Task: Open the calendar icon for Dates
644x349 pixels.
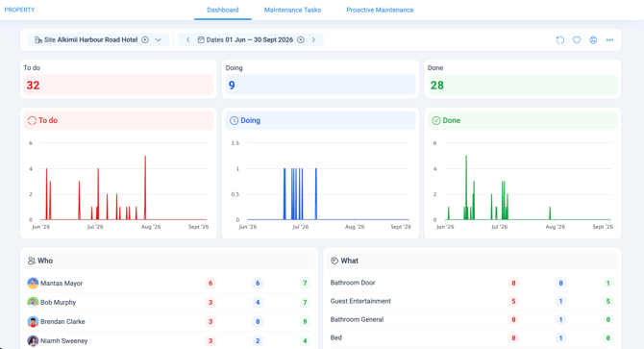Action: (201, 39)
